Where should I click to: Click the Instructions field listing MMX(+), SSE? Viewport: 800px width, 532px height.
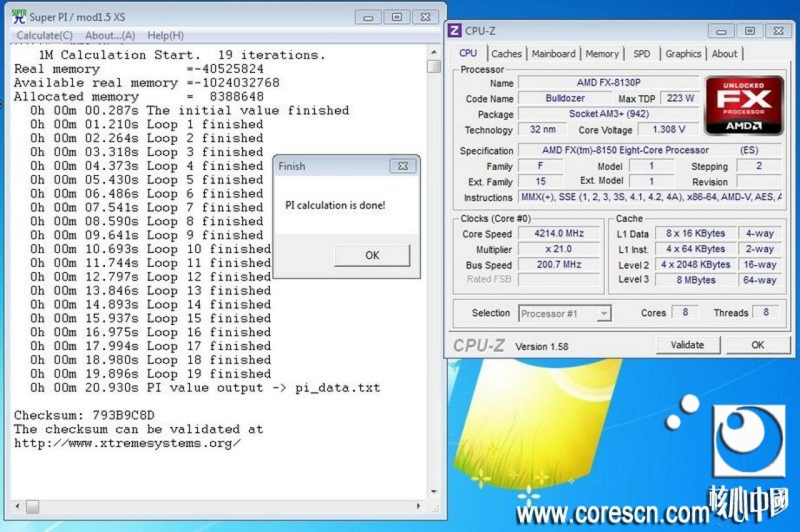pyautogui.click(x=650, y=197)
